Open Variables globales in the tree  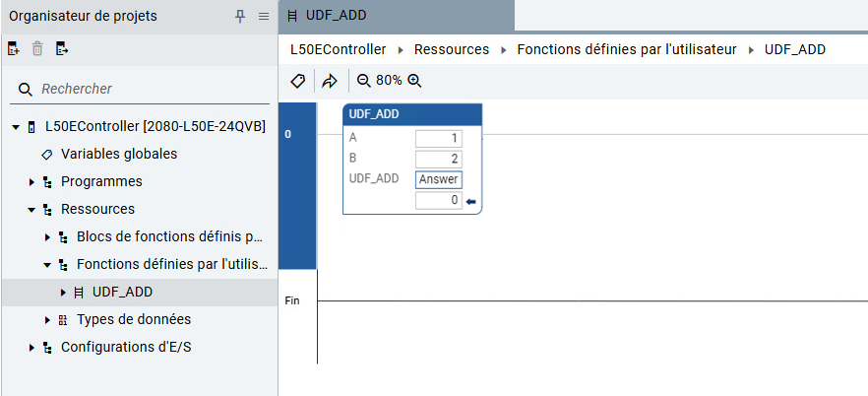[x=119, y=154]
